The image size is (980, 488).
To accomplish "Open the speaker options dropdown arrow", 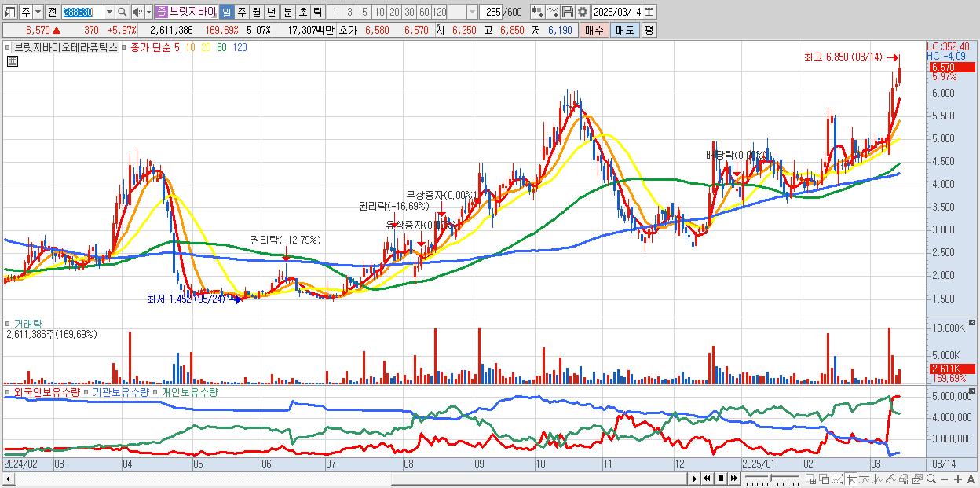I will [148, 13].
